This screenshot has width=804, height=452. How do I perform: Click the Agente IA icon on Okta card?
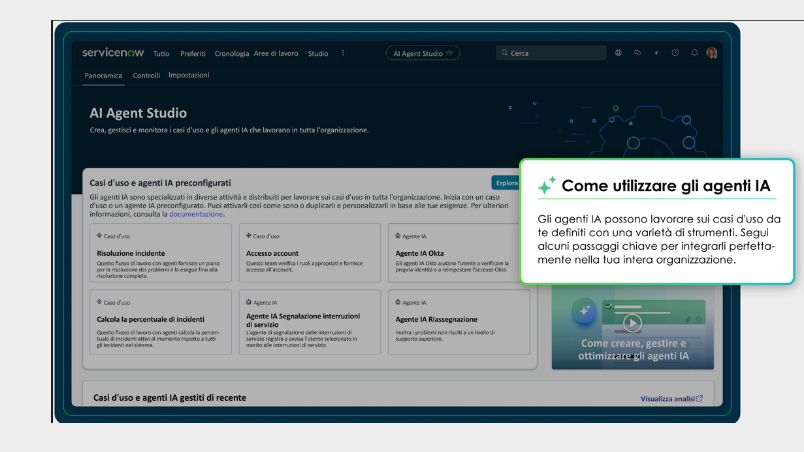pos(398,236)
